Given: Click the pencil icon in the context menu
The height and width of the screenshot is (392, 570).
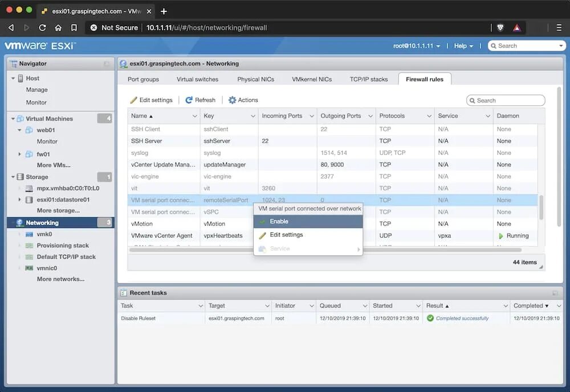Looking at the screenshot, I should 262,235.
